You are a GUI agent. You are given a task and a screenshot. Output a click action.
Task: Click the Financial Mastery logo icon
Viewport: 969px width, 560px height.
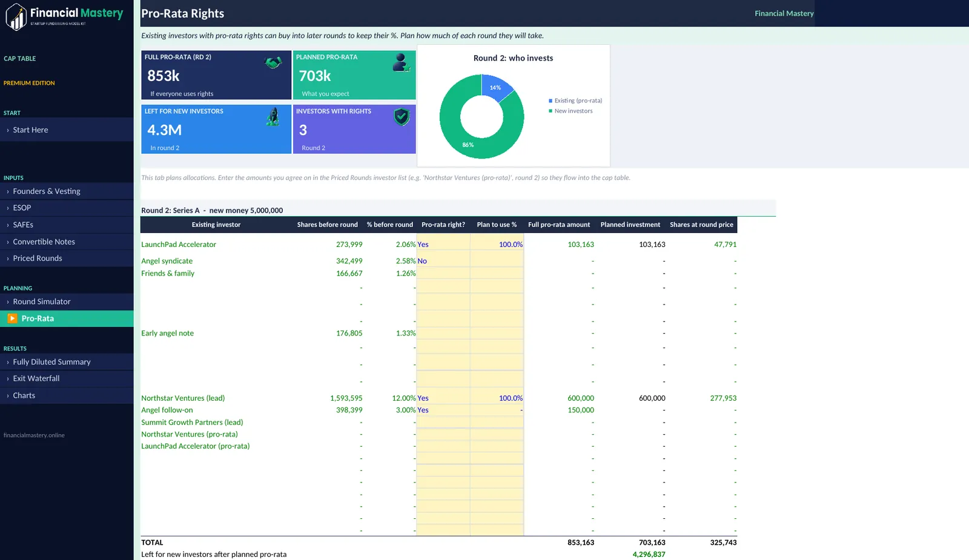tap(16, 17)
